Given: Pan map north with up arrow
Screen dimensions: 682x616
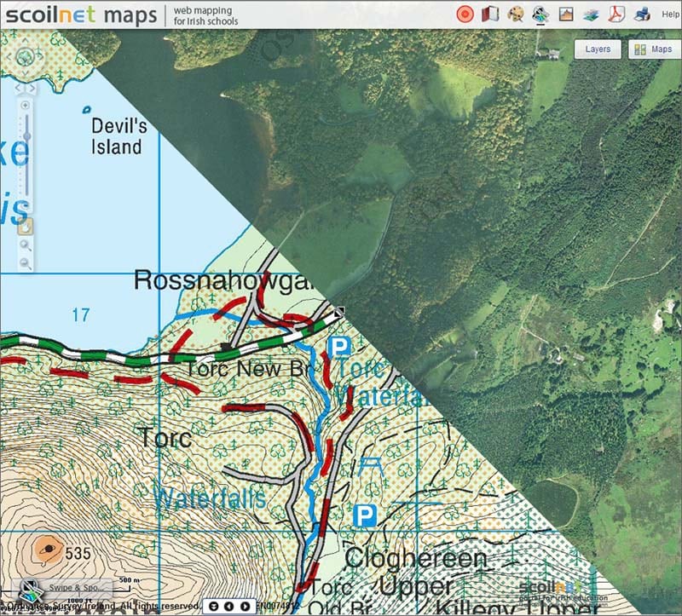Looking at the screenshot, I should (26, 41).
